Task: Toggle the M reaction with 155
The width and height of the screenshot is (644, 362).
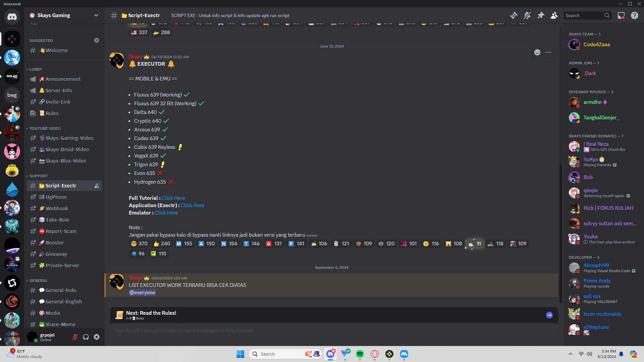Action: point(184,244)
